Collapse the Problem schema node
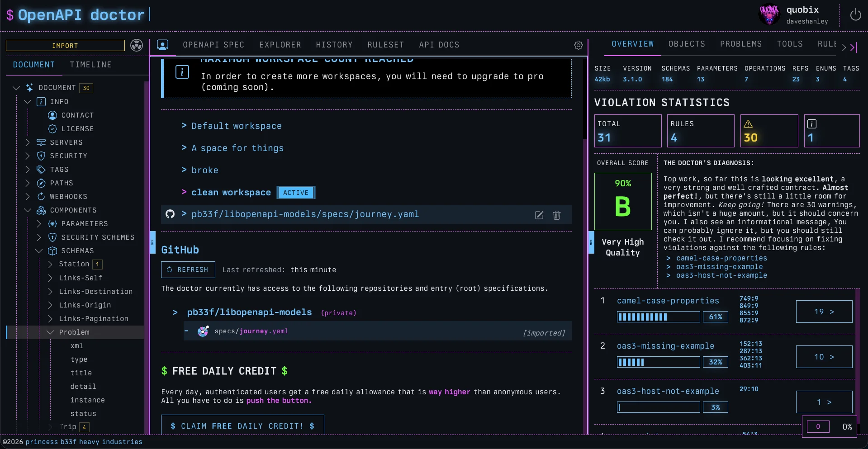868x449 pixels. tap(50, 332)
